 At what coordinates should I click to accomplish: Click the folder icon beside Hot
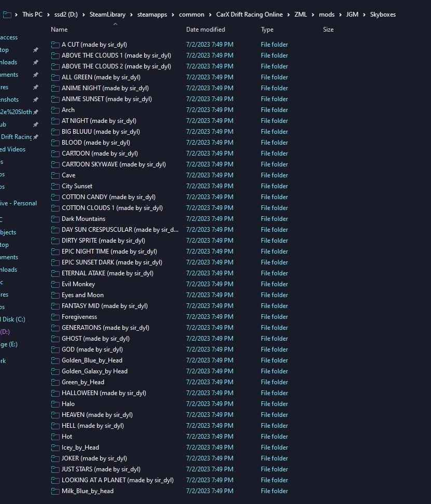tap(55, 437)
